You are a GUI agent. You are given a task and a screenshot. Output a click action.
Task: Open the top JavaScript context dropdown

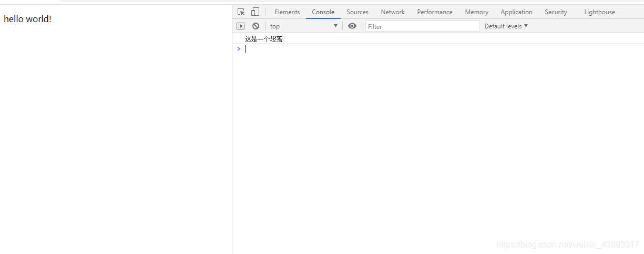(x=304, y=26)
